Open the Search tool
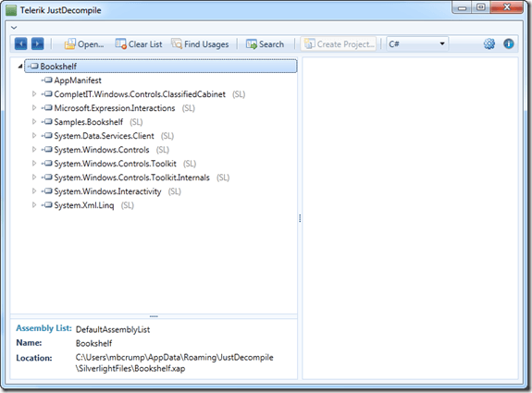The width and height of the screenshot is (532, 393). coord(265,44)
